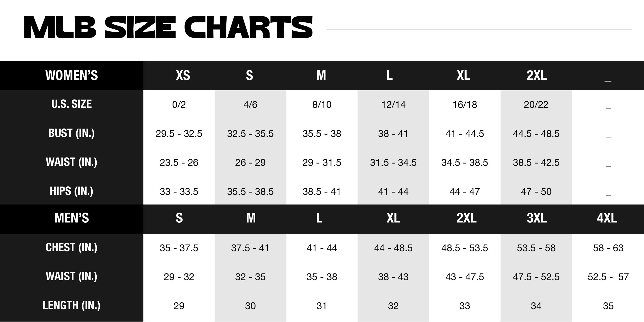Select the WOMEN'S header cell
644x322 pixels.
tap(71, 75)
